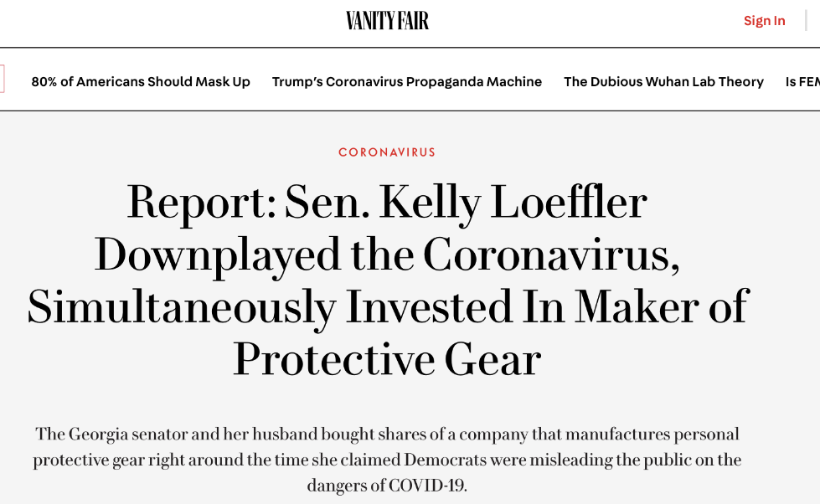The image size is (820, 504).
Task: Open '80% of Americans Should Mask Up'
Action: click(x=141, y=82)
